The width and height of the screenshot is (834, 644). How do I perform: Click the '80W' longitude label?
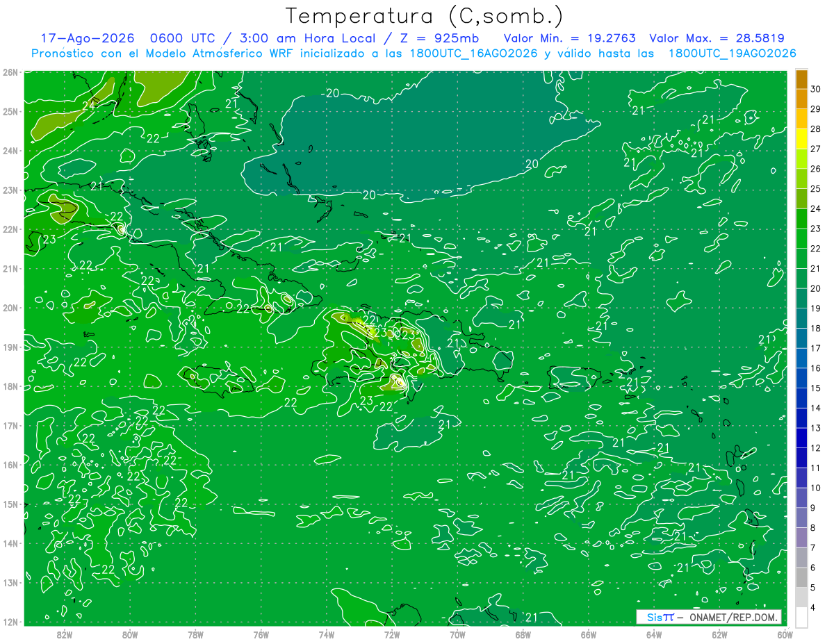coord(130,634)
